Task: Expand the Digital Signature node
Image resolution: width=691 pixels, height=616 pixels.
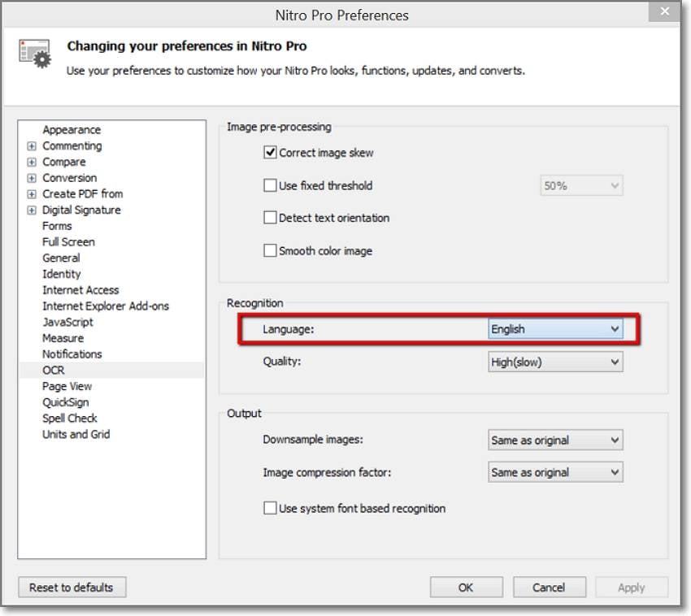Action: pos(31,210)
